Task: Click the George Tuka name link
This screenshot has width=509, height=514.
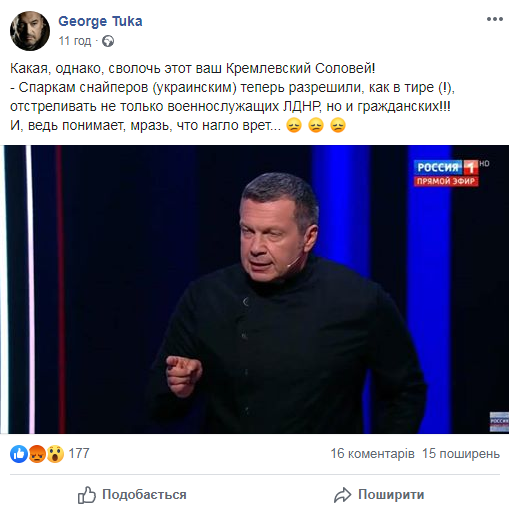Action: [100, 21]
